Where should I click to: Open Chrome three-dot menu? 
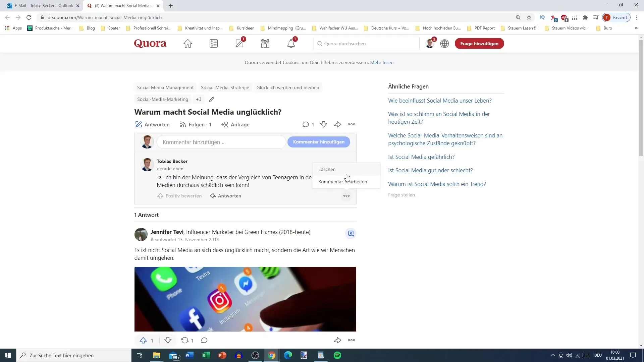tap(637, 17)
